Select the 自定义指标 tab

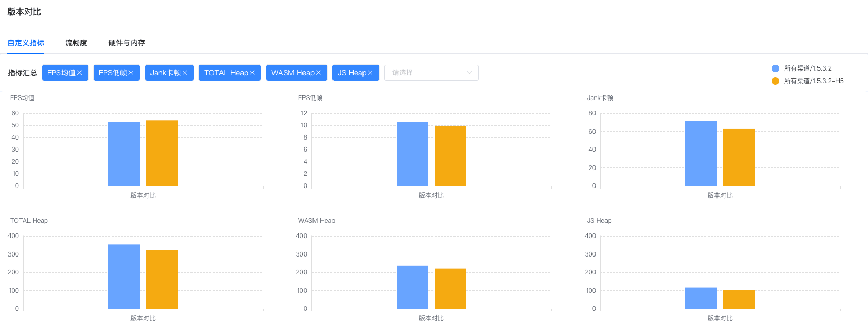26,43
